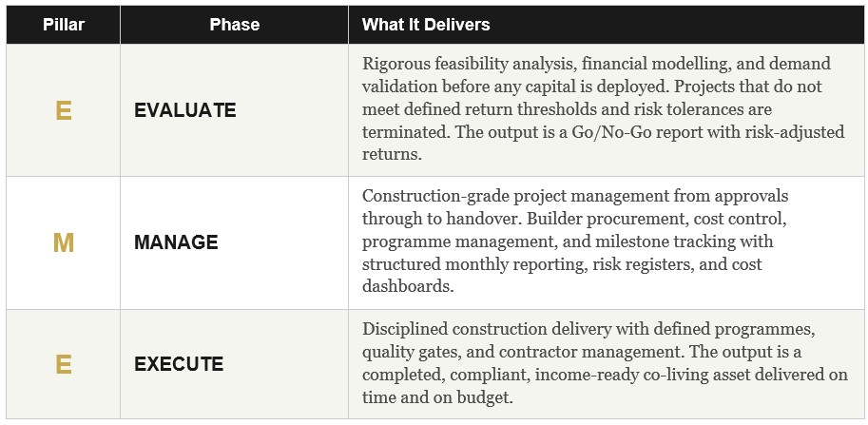Click the gold E beside EVALUATE
This screenshot has height=425, width=868.
(x=63, y=110)
